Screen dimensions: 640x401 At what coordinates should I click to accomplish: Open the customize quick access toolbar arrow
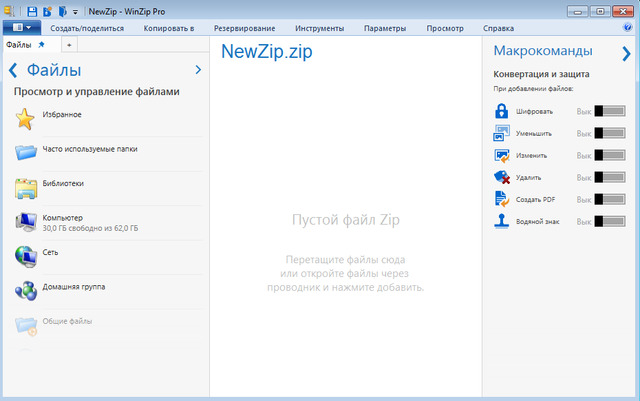(75, 12)
